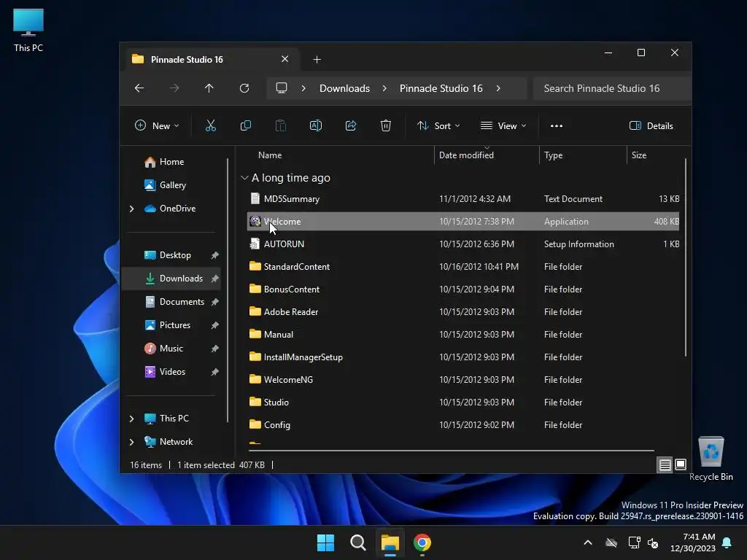Sort by the Type column header
The height and width of the screenshot is (560, 747).
pos(553,155)
